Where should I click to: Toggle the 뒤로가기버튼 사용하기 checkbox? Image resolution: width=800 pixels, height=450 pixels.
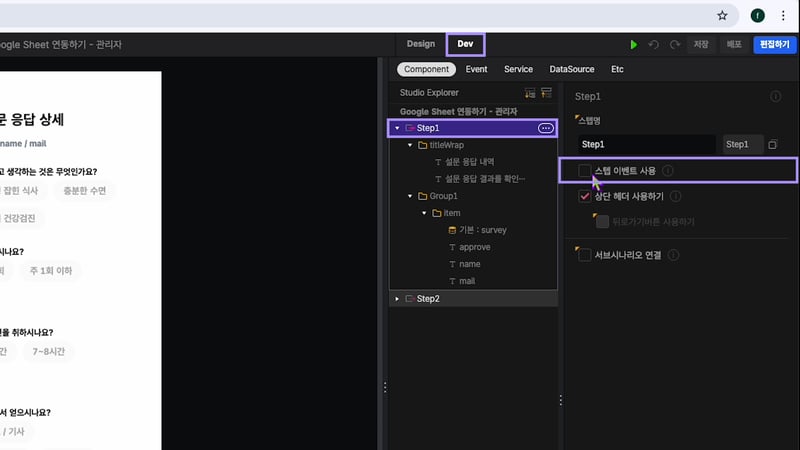tap(603, 222)
